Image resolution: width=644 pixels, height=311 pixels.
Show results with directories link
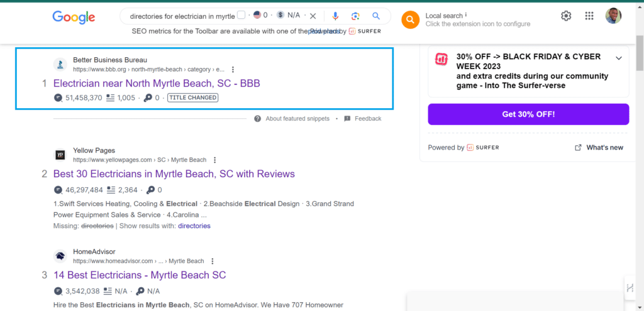[x=194, y=226]
